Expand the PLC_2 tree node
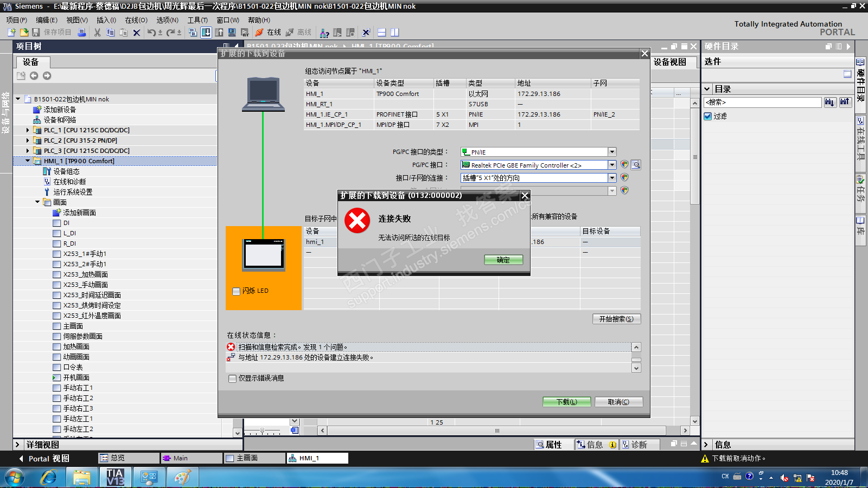This screenshot has width=868, height=488. point(28,140)
